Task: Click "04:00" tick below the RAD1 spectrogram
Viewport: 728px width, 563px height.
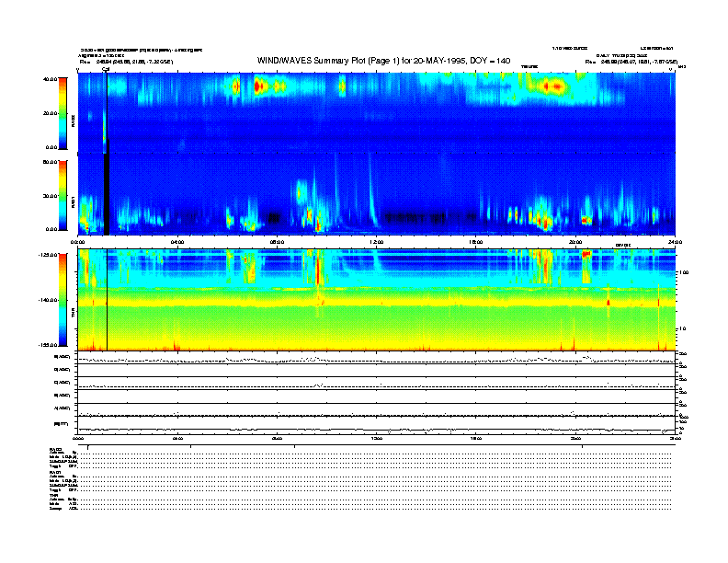Action: click(177, 242)
